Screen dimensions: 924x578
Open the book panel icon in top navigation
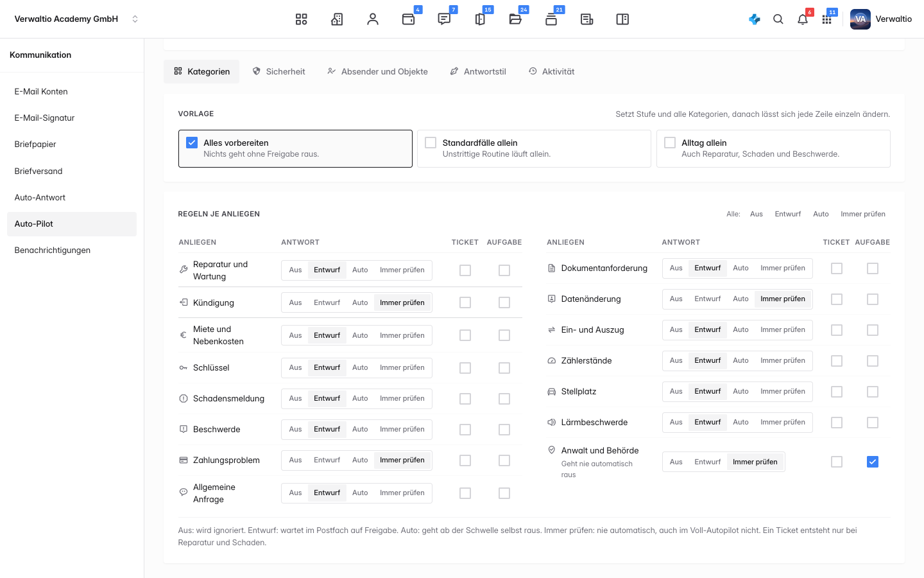pos(622,19)
